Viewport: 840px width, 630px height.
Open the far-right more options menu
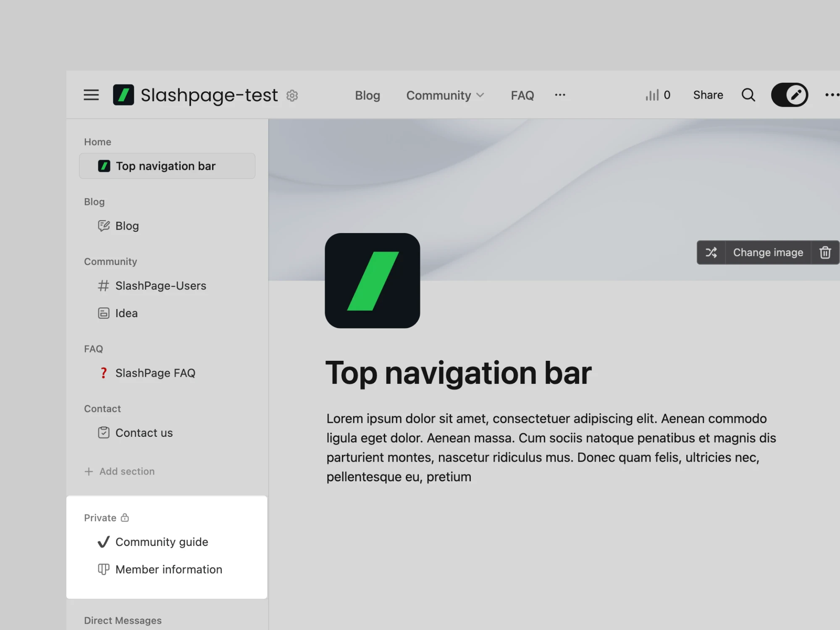[832, 95]
